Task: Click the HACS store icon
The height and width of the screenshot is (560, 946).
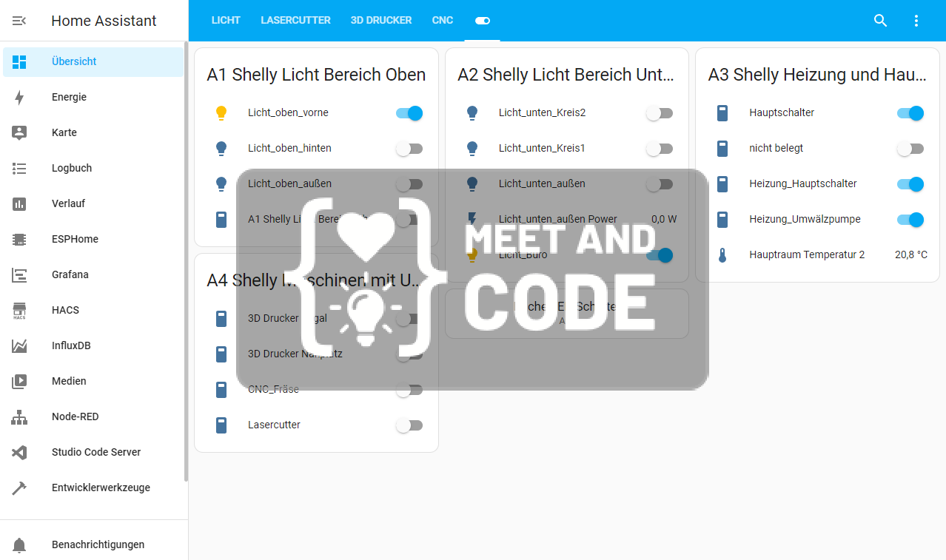Action: (19, 311)
